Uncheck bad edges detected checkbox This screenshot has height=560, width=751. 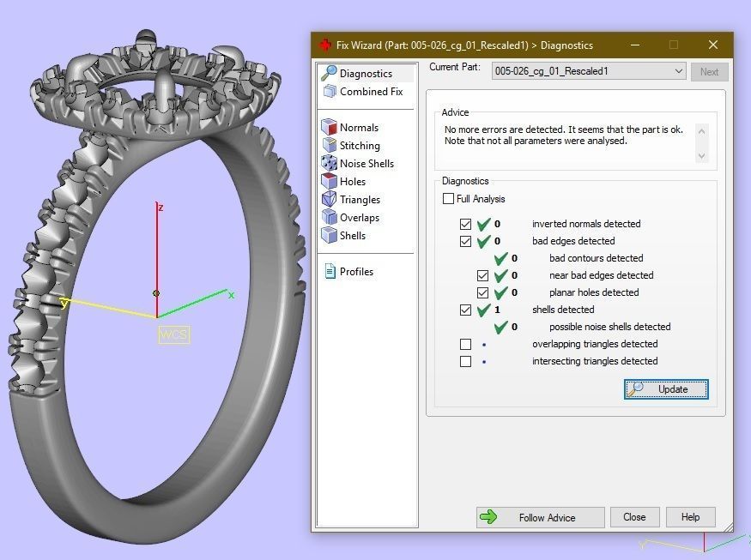(465, 241)
